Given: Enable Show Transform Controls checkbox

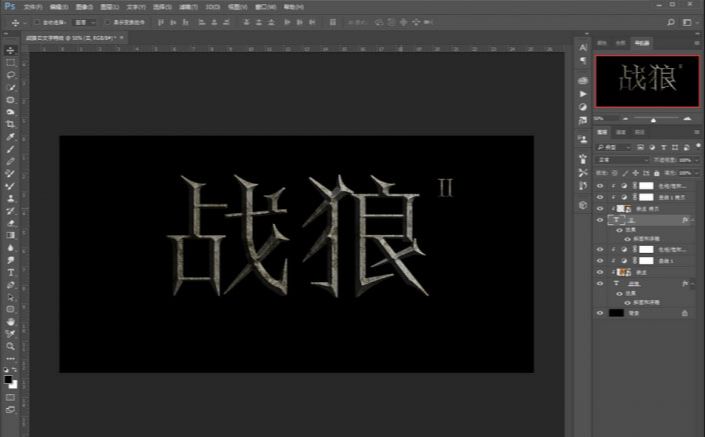Looking at the screenshot, I should [107, 22].
